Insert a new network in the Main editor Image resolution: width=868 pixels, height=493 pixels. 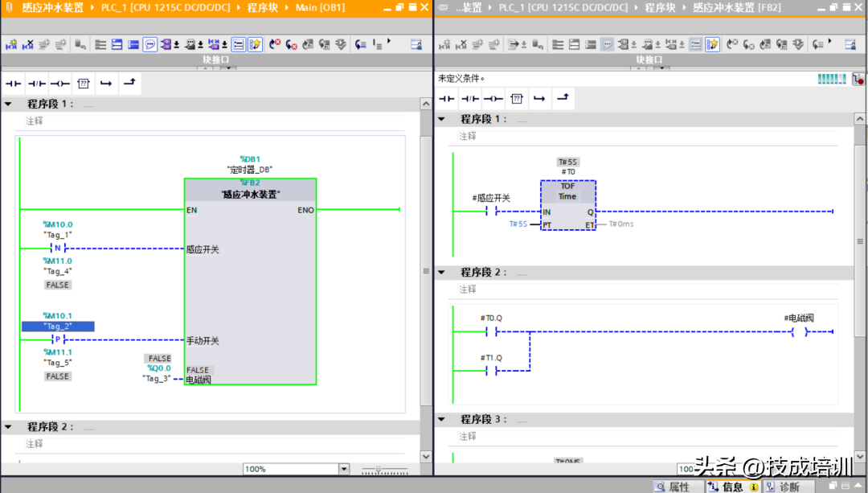click(12, 44)
